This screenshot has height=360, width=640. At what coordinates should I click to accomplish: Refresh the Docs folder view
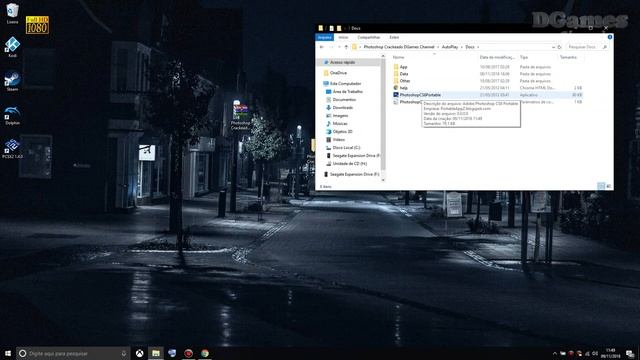560,47
